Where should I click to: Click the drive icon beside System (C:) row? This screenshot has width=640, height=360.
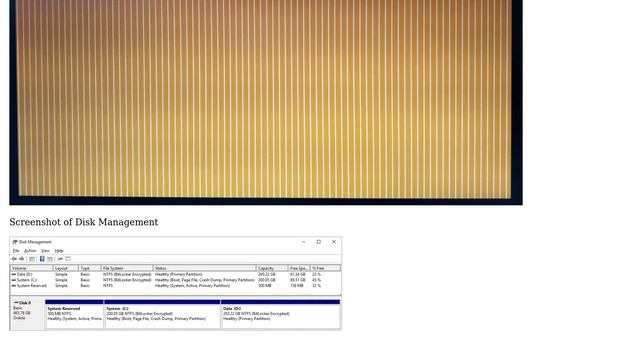pos(14,280)
